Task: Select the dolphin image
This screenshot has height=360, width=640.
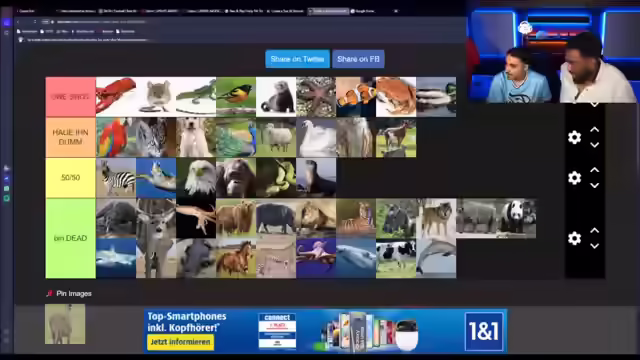Action: click(436, 258)
